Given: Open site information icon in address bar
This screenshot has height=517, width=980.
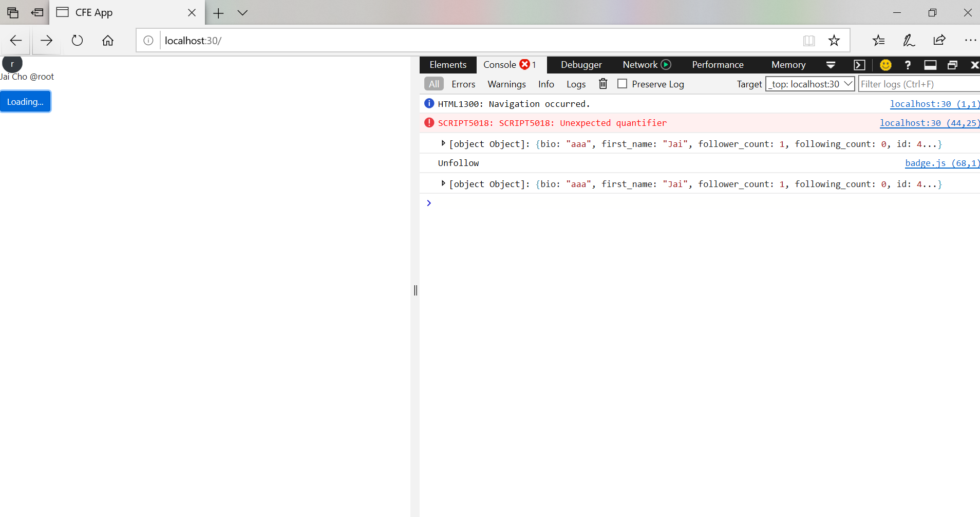Looking at the screenshot, I should point(148,41).
